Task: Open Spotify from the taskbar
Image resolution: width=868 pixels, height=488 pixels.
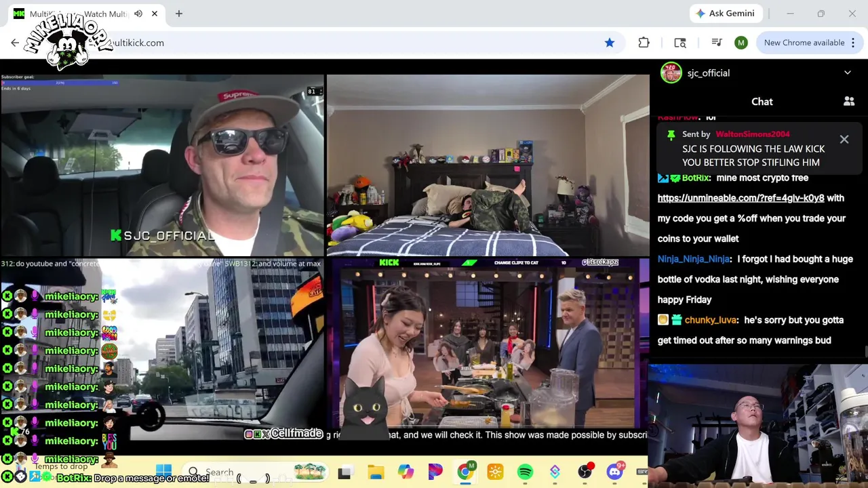Action: click(525, 472)
